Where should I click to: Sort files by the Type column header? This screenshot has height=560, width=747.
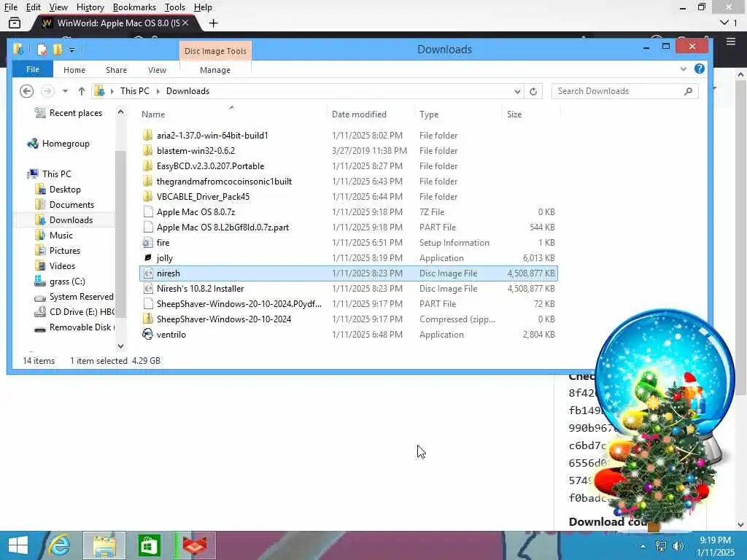429,114
